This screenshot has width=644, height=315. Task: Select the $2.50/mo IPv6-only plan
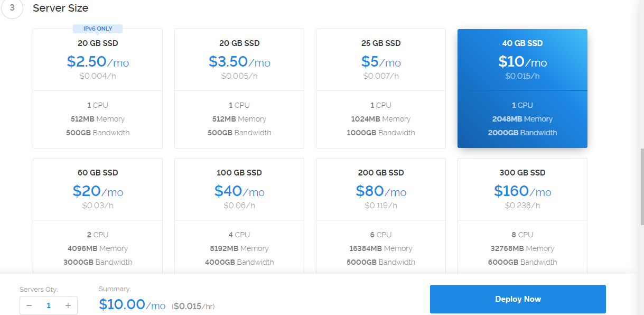pyautogui.click(x=98, y=62)
